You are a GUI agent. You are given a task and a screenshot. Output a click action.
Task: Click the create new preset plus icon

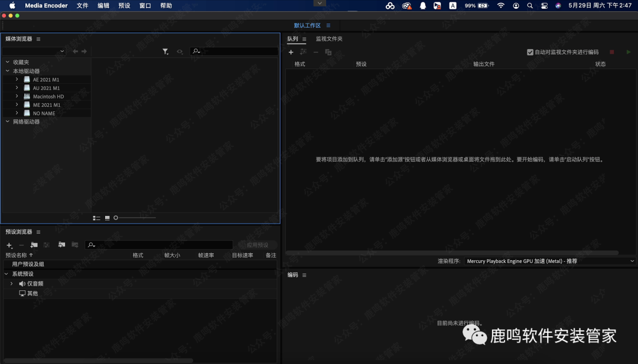(x=9, y=245)
